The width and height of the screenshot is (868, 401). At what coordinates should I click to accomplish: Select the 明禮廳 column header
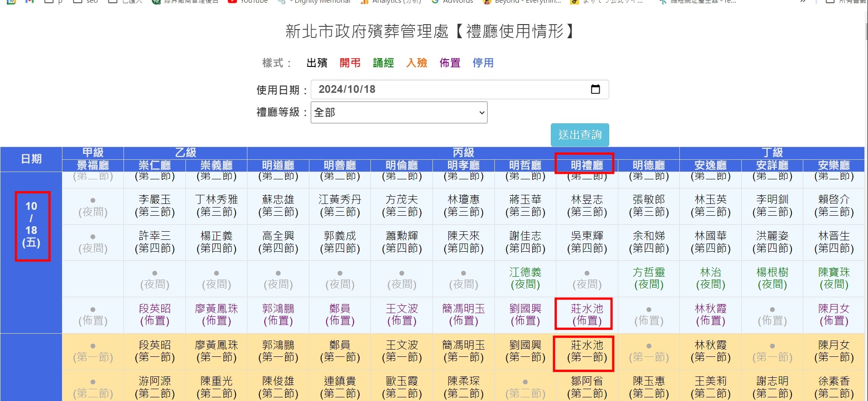(x=586, y=165)
